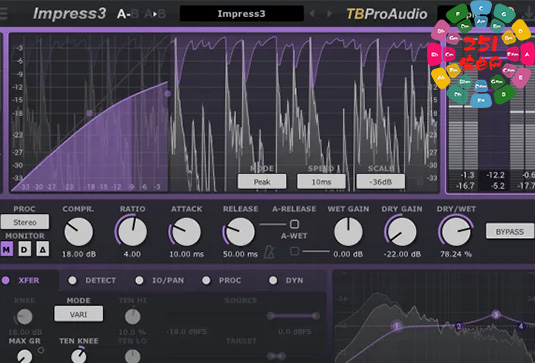
Task: Switch to the IO/PAN tab
Action: 159,280
